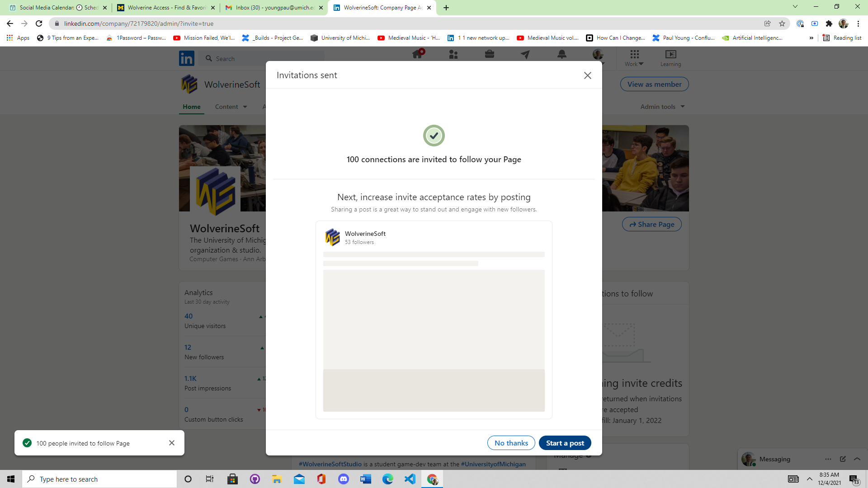Show hidden system tray icons
Viewport: 868px width, 488px height.
809,479
